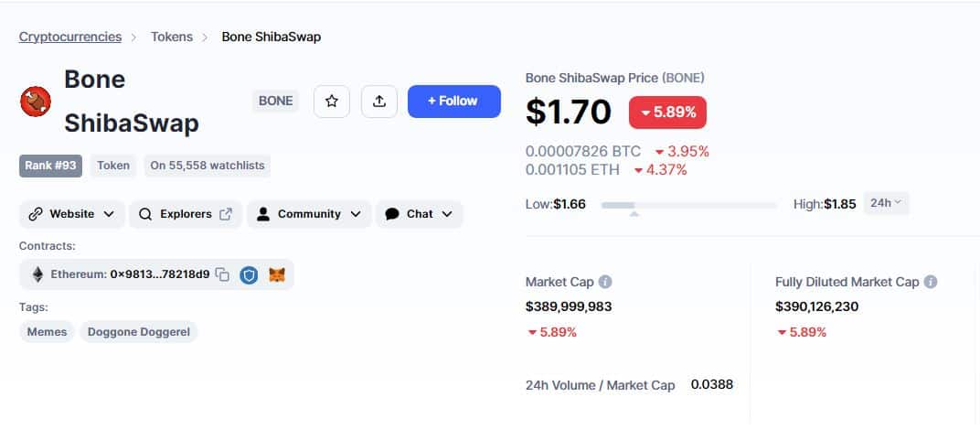The image size is (980, 440).
Task: Change the 24h range selector
Action: pyautogui.click(x=886, y=203)
